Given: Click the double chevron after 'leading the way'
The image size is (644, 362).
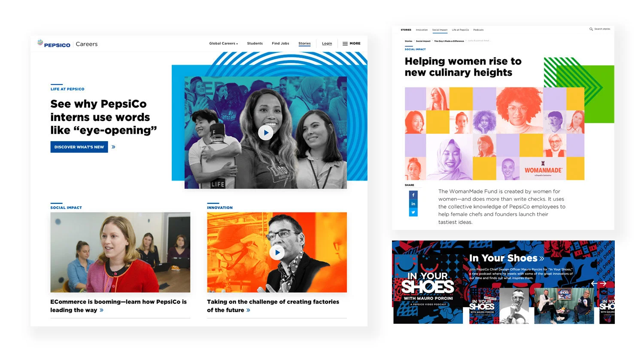Looking at the screenshot, I should pos(102,310).
